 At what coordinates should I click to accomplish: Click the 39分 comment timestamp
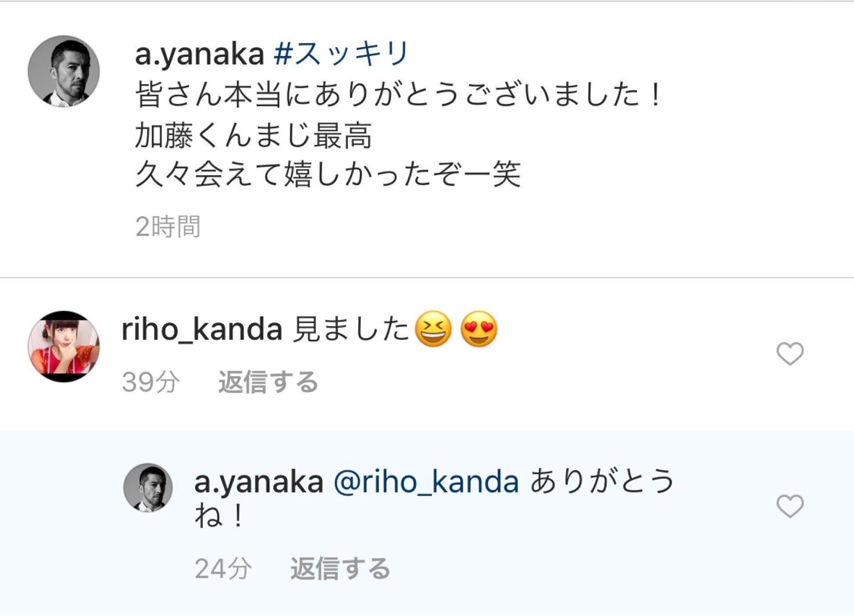click(x=150, y=382)
